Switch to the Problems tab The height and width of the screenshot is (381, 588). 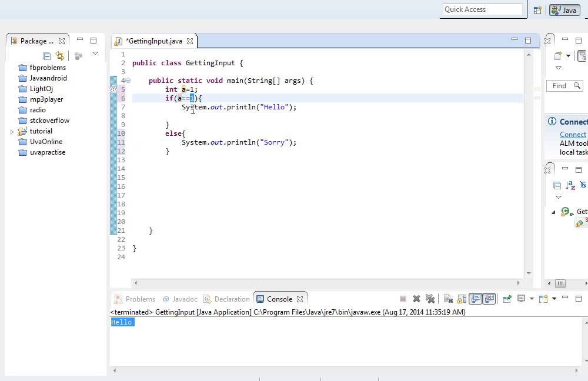[135, 299]
